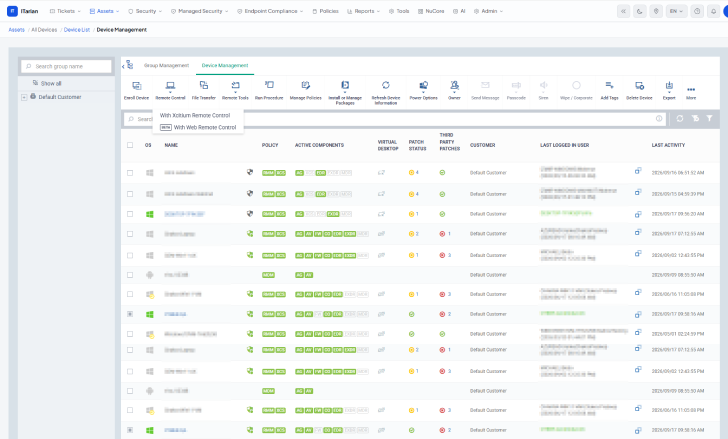Expand the Default Customer tree node
The image size is (728, 439).
pyautogui.click(x=24, y=97)
